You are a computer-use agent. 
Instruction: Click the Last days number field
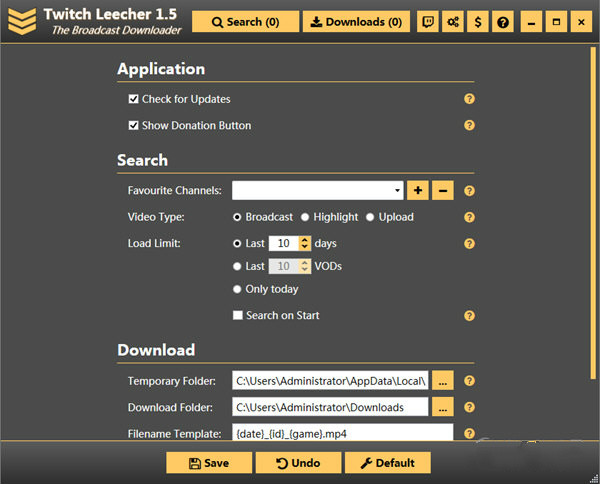(284, 244)
